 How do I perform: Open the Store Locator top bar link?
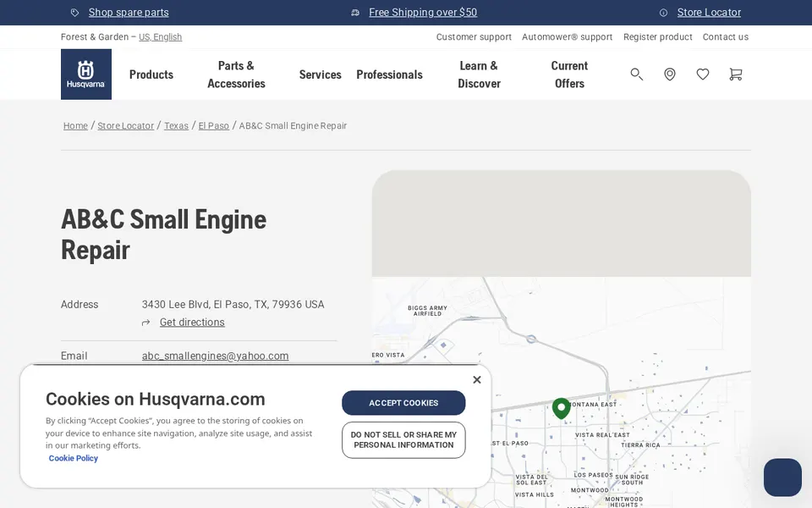(x=709, y=13)
